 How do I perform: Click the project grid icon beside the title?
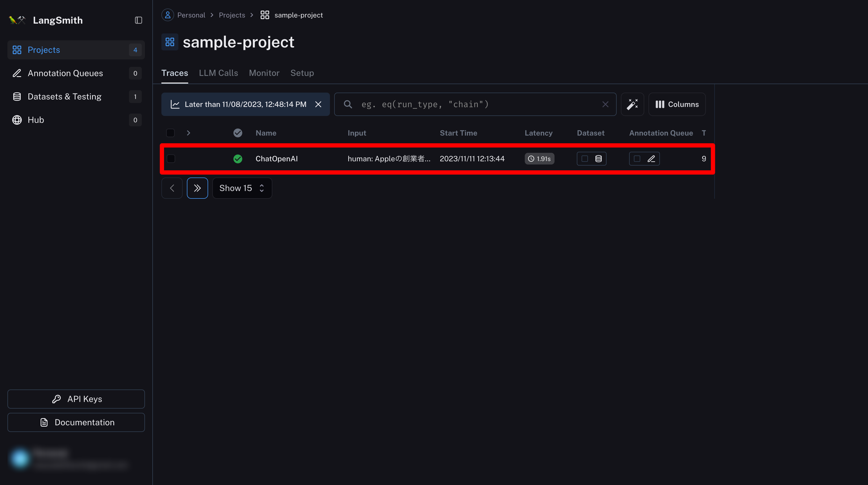pos(170,42)
